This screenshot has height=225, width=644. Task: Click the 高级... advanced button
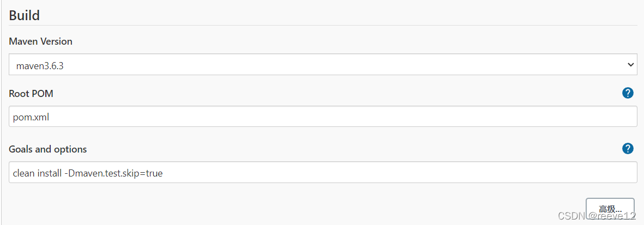pyautogui.click(x=610, y=209)
